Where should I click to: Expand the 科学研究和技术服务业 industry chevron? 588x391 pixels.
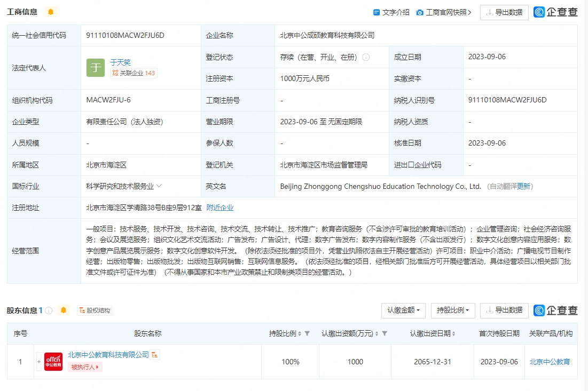click(159, 186)
